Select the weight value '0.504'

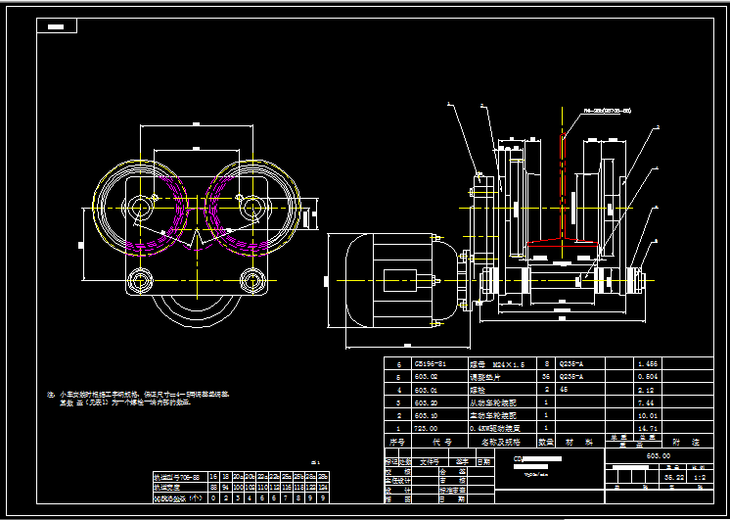pyautogui.click(x=649, y=377)
